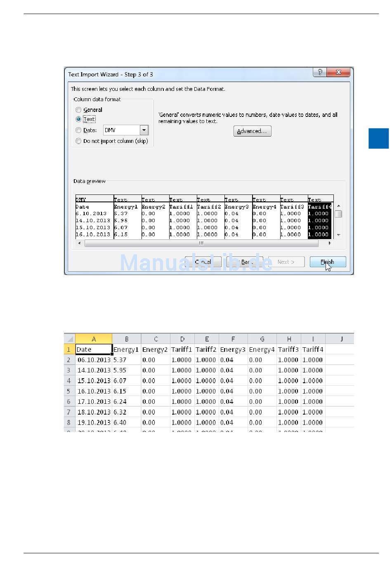Select spreadsheet column F header
Viewport: 392px width, 569px height.
point(233,339)
